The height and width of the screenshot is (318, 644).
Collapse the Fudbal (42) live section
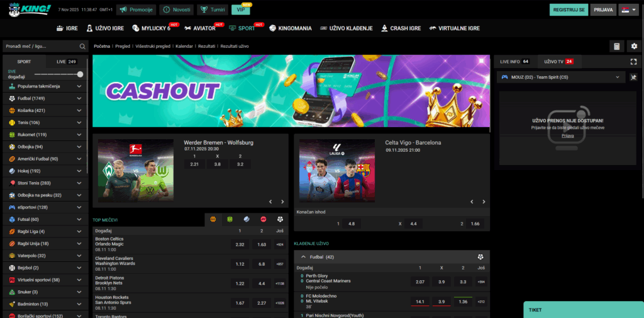click(x=303, y=257)
